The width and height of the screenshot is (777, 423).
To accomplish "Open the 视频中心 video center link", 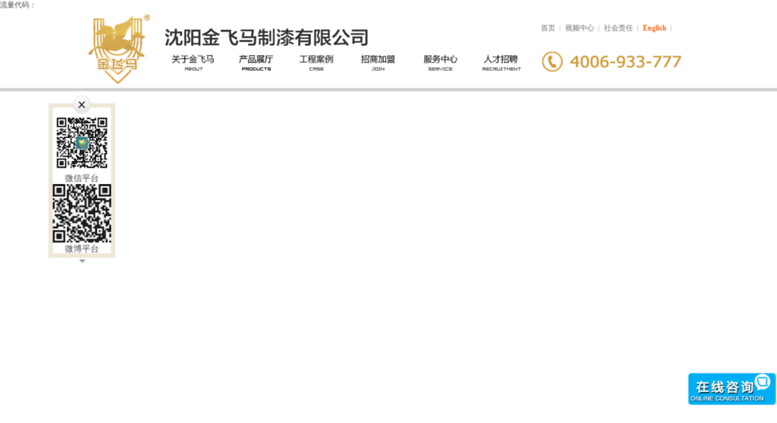I will point(579,28).
